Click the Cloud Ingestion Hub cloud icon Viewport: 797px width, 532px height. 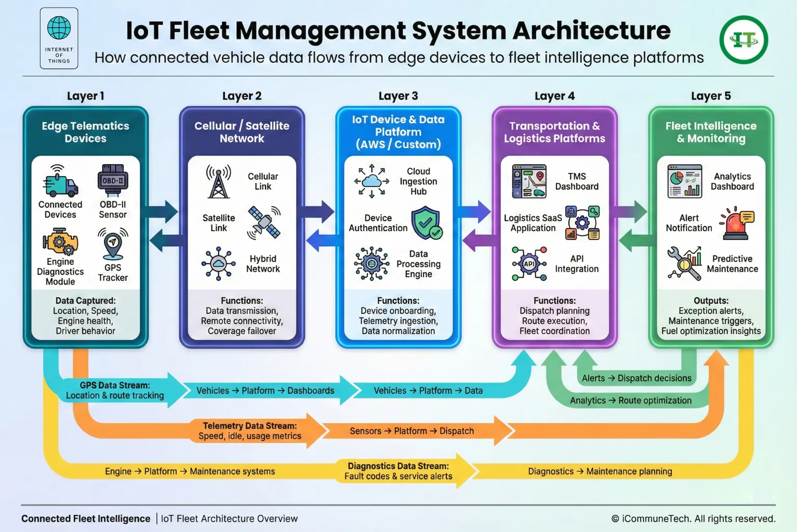[x=371, y=181]
